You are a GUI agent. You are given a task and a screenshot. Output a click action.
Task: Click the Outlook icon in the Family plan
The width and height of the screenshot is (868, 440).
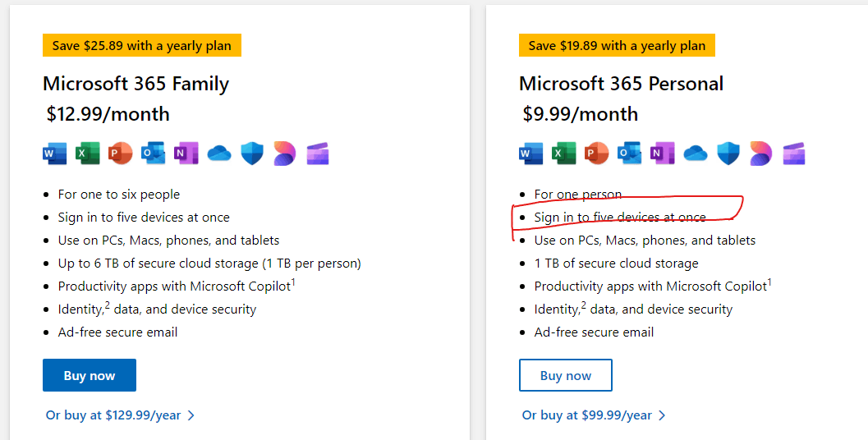pos(153,154)
